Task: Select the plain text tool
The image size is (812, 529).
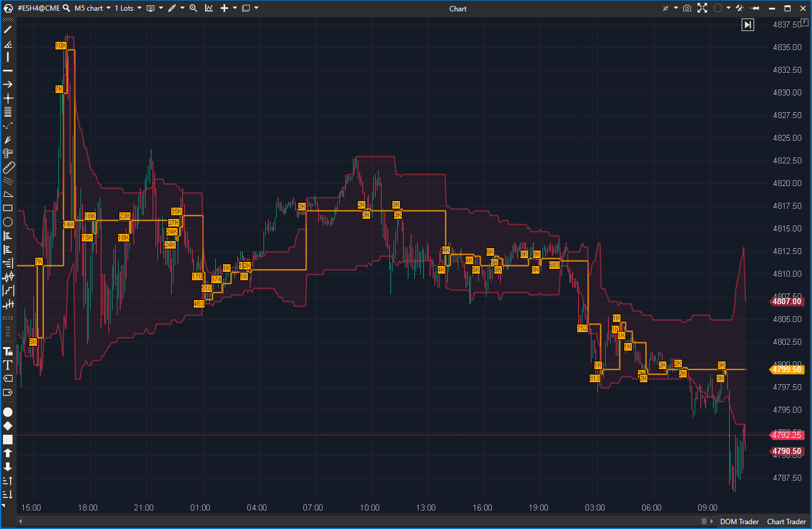Action: [8, 365]
